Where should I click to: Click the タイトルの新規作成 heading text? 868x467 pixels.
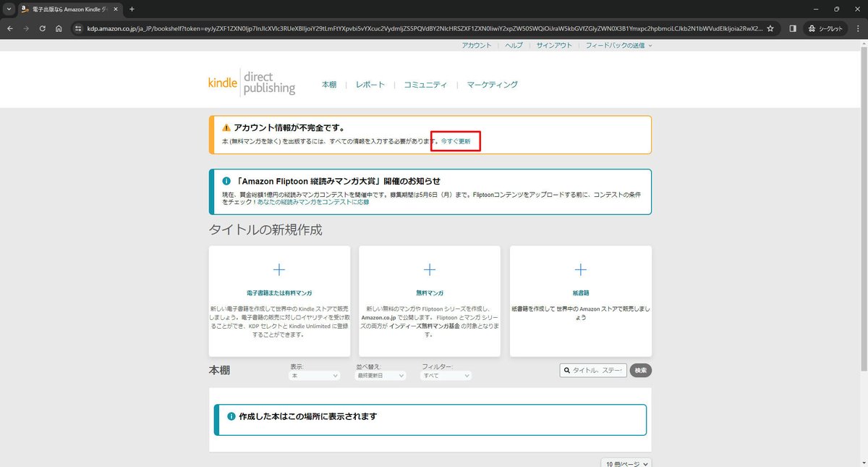click(265, 230)
